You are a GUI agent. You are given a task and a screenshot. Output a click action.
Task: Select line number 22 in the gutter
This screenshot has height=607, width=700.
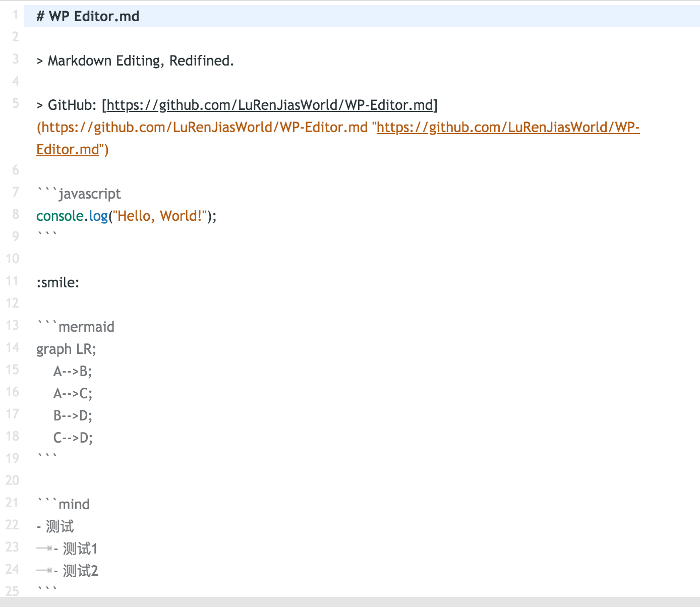pos(12,525)
